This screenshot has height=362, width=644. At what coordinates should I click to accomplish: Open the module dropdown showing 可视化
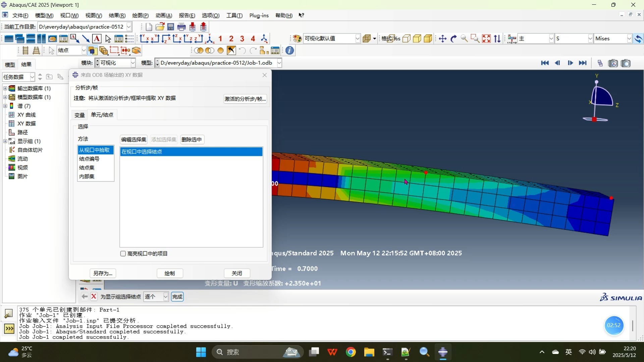click(133, 63)
